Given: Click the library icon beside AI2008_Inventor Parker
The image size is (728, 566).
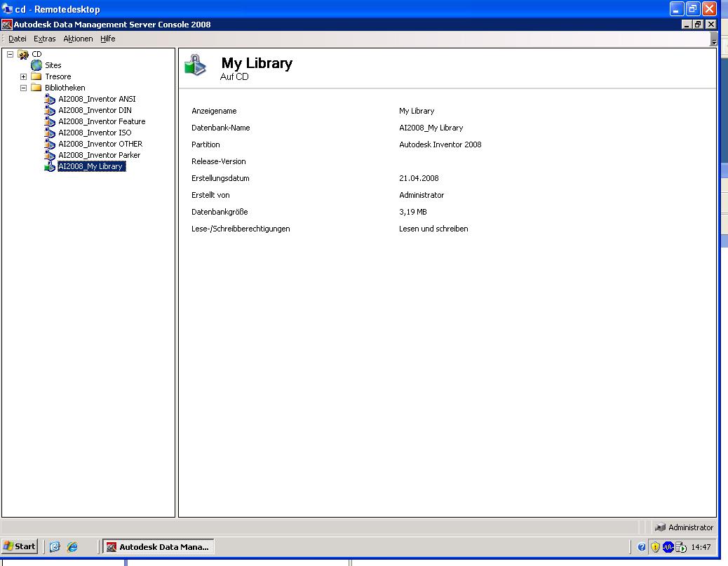Looking at the screenshot, I should pyautogui.click(x=50, y=155).
